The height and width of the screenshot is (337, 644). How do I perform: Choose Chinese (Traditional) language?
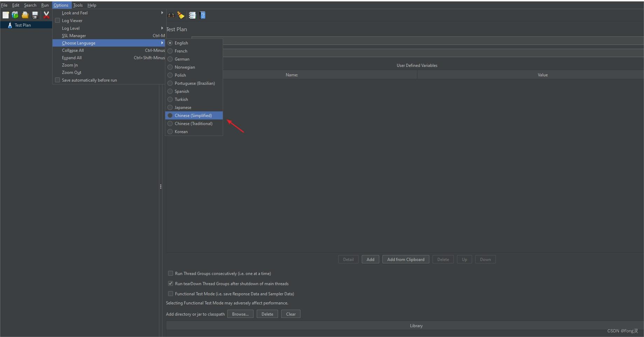(x=194, y=124)
